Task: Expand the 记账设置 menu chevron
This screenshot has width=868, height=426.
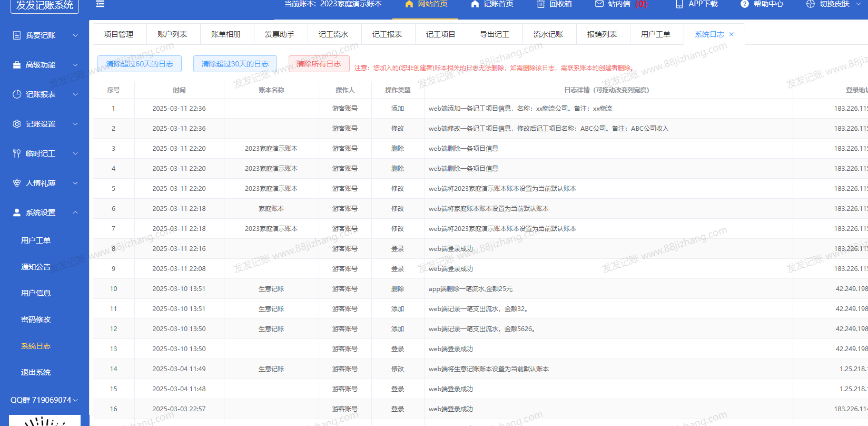Action: click(x=75, y=124)
